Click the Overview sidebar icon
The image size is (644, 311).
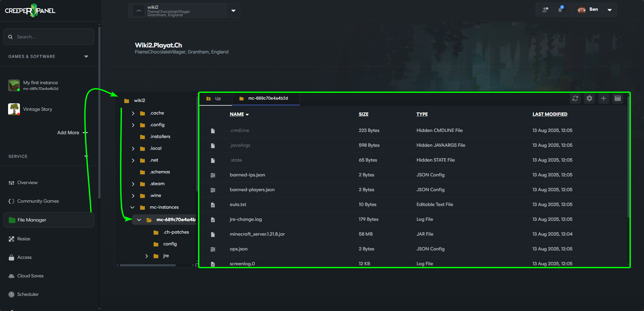(x=11, y=183)
